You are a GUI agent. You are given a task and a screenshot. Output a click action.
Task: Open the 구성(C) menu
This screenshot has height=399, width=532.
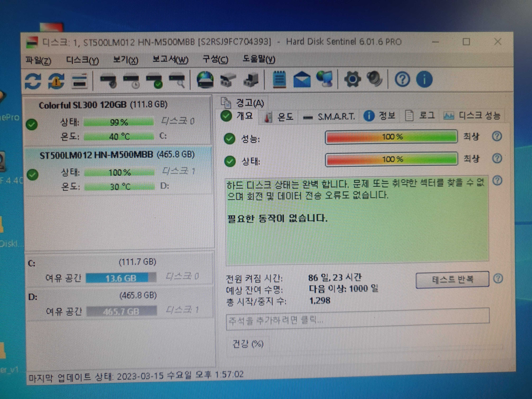pos(215,59)
